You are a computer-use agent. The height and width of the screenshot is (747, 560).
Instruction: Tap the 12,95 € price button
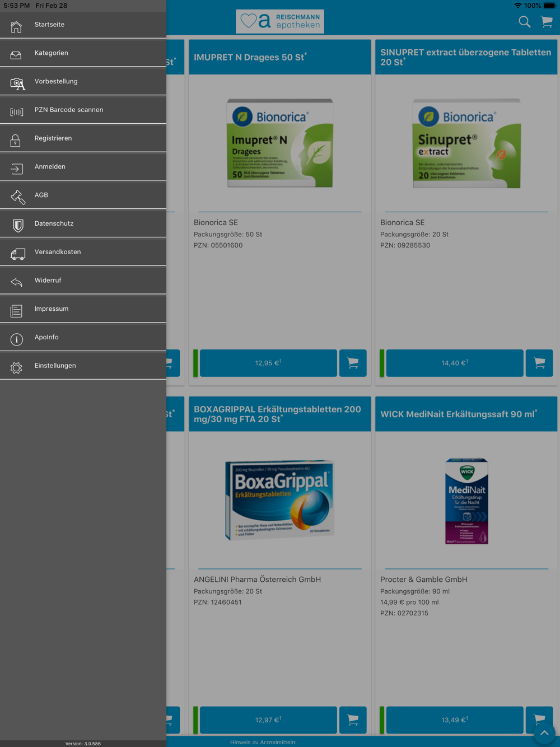(x=268, y=363)
